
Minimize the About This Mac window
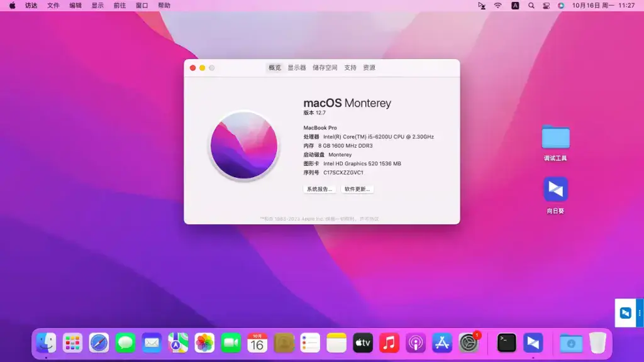(202, 68)
